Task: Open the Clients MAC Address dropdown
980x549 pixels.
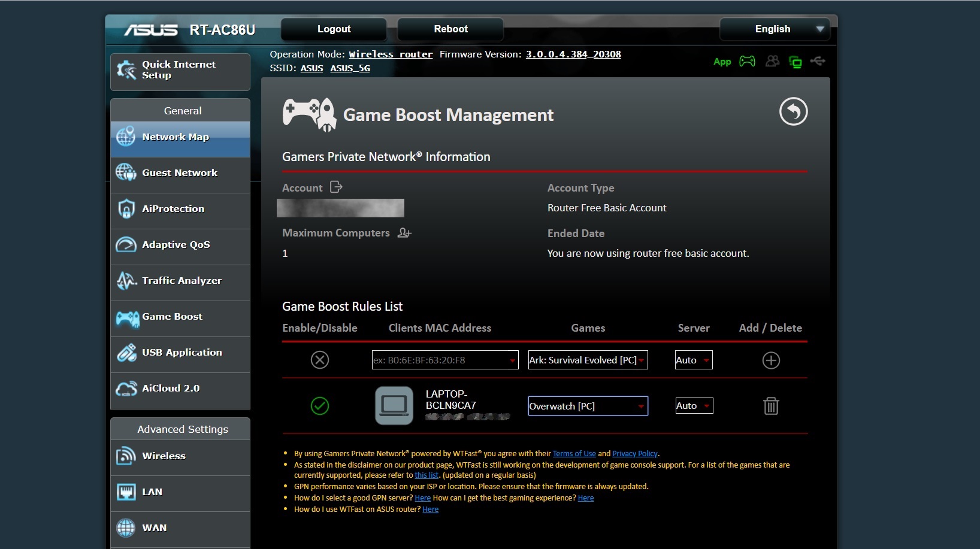Action: pyautogui.click(x=445, y=360)
